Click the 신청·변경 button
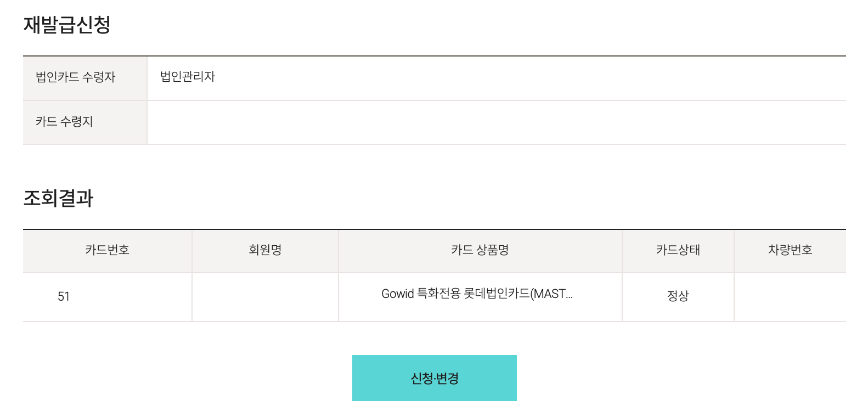Screen dimensions: 868x417 click(x=434, y=378)
